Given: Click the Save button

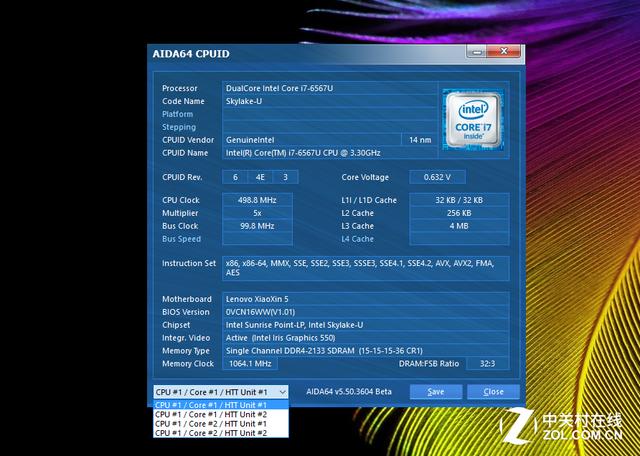Looking at the screenshot, I should pos(436,392).
